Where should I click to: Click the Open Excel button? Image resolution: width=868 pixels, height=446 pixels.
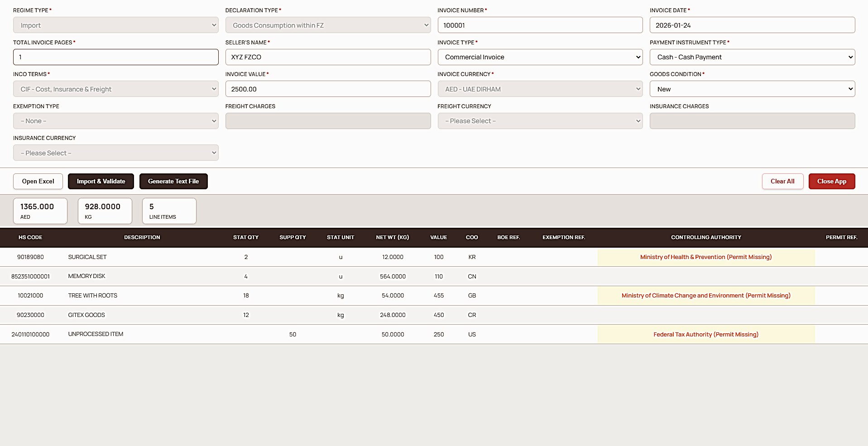(38, 181)
